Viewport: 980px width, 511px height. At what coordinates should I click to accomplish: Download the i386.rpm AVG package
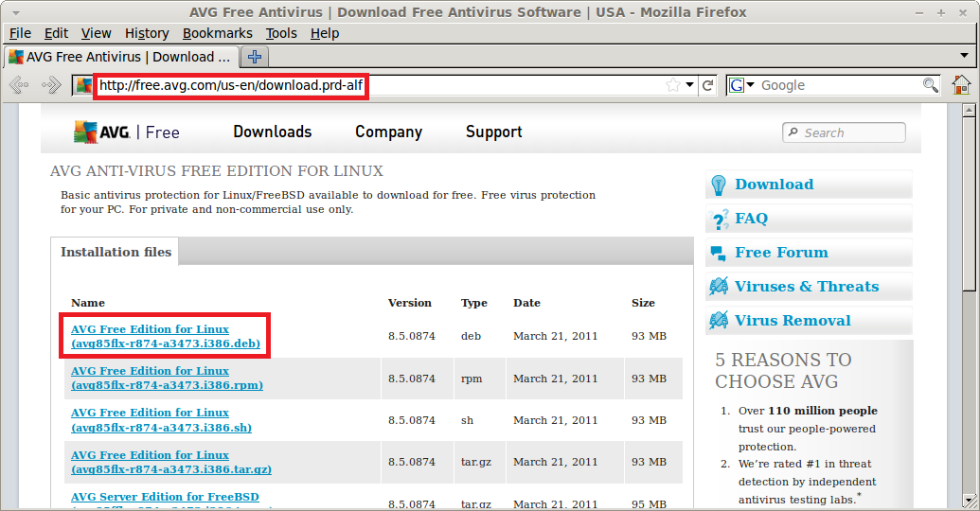(167, 378)
